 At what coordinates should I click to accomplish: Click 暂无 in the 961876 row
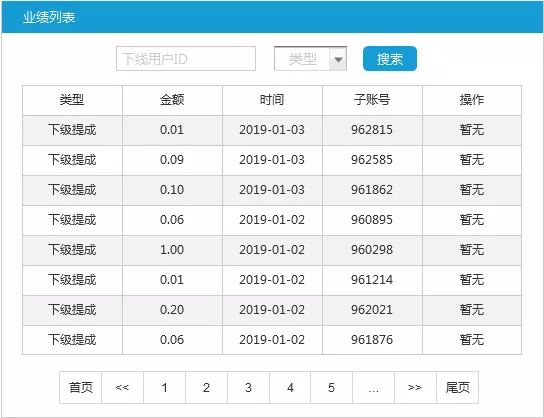pos(472,340)
